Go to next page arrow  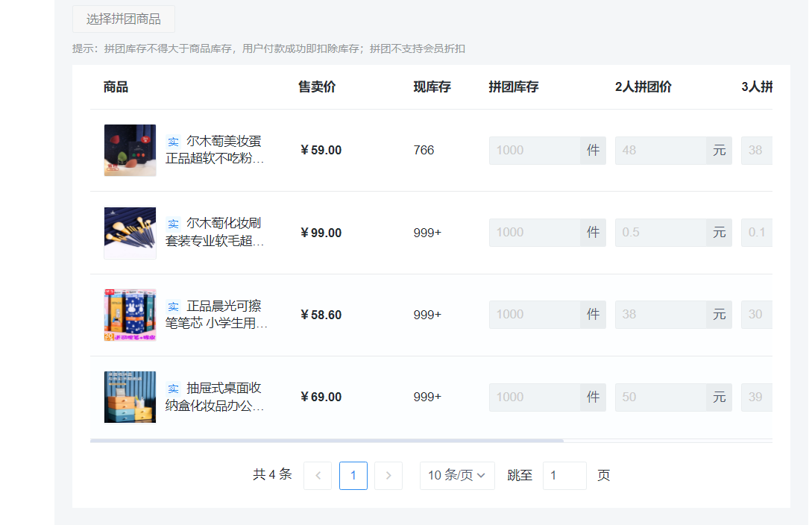[x=388, y=475]
